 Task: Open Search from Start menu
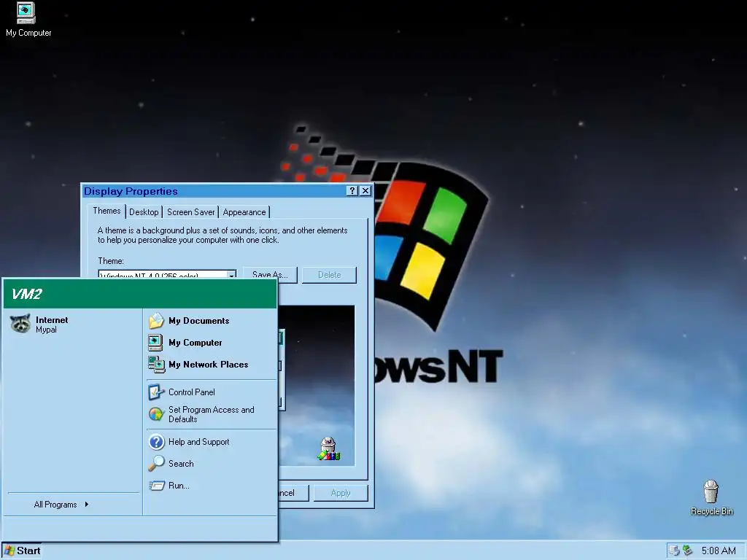pyautogui.click(x=171, y=464)
